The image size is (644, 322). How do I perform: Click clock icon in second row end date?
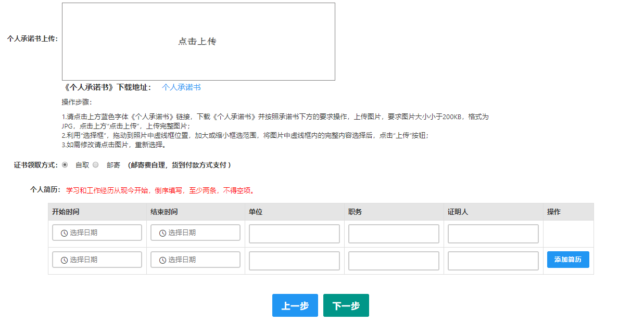[162, 260]
